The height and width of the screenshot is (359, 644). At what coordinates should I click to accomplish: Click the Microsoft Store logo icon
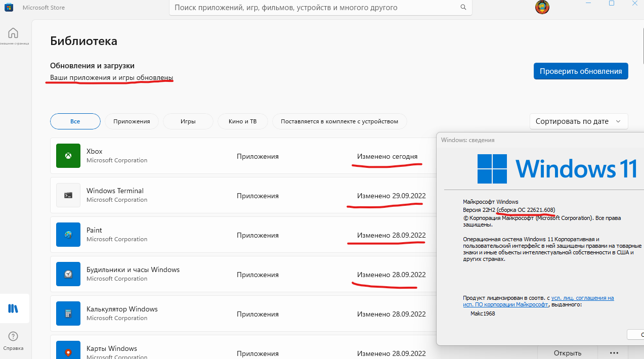tap(9, 8)
